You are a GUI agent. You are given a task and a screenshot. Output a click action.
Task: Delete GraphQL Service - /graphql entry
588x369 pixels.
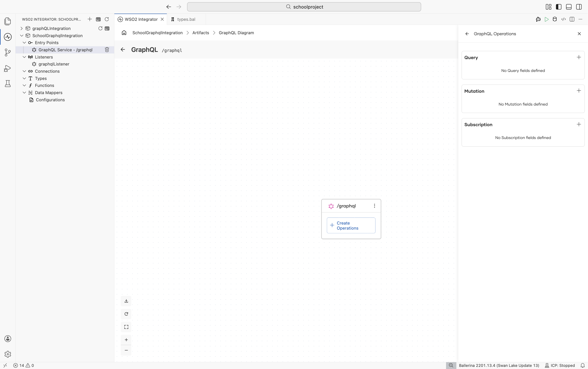(107, 50)
